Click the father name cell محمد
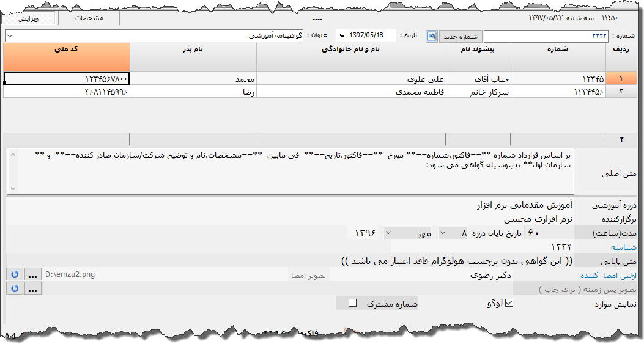This screenshot has height=344, width=644. (x=193, y=78)
